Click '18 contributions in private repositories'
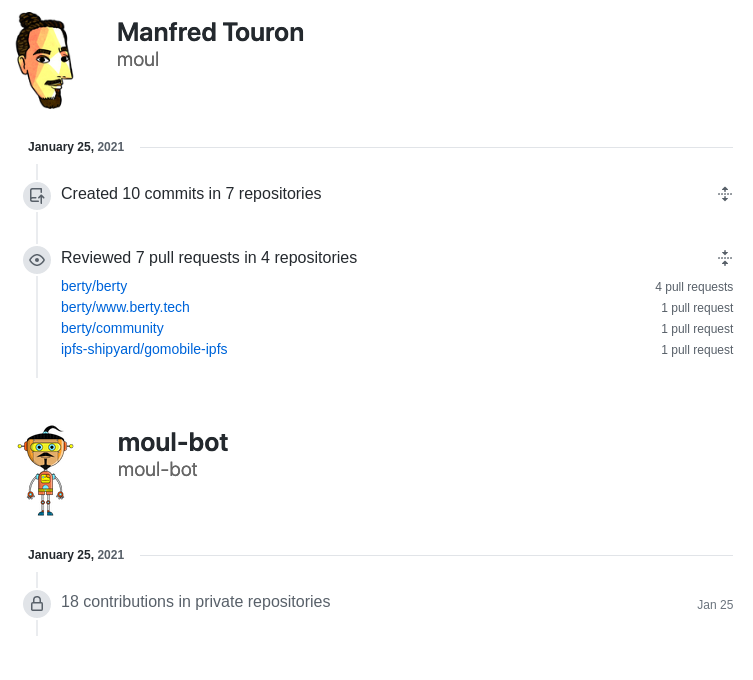753x680 pixels. tap(195, 602)
